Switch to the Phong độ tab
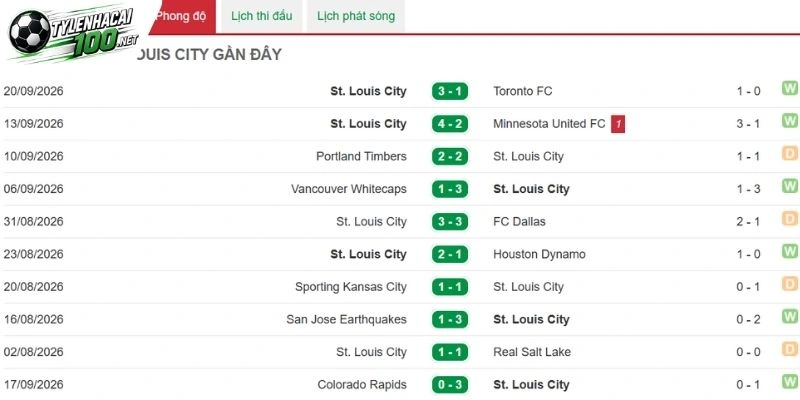 [181, 16]
